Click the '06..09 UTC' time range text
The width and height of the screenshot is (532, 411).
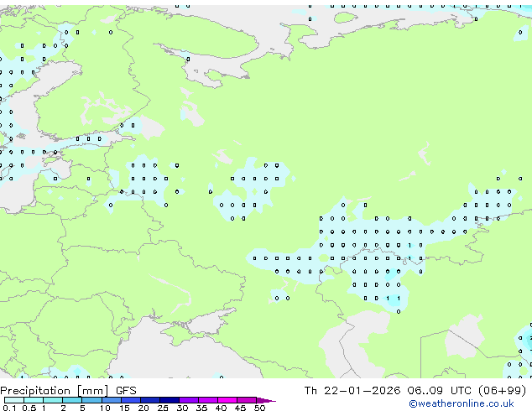[x=440, y=391]
